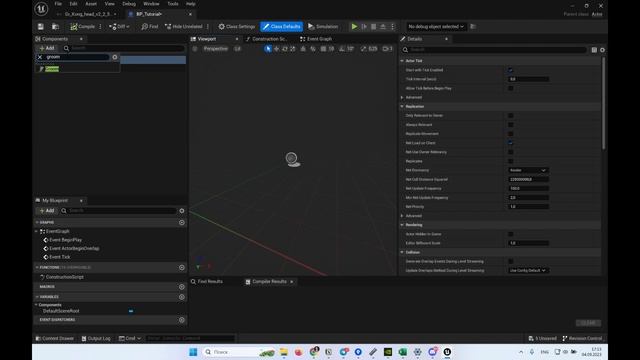The image size is (640, 360).
Task: Toggle Replicates checkbox
Action: point(511,161)
